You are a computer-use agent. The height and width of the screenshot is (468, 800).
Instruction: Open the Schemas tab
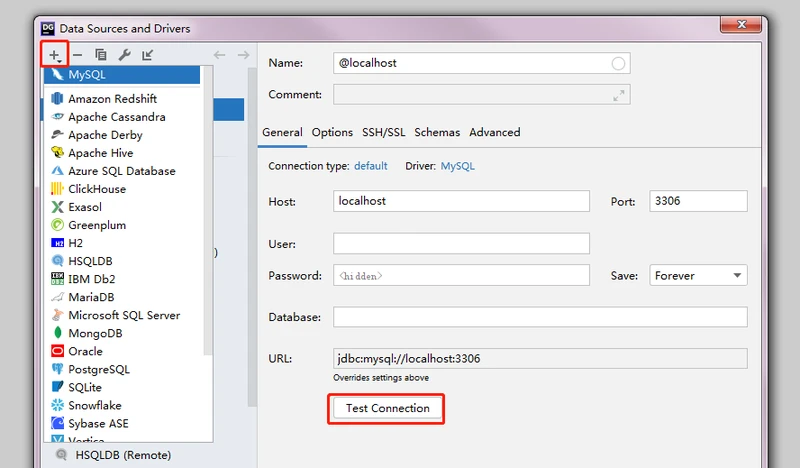tap(437, 132)
